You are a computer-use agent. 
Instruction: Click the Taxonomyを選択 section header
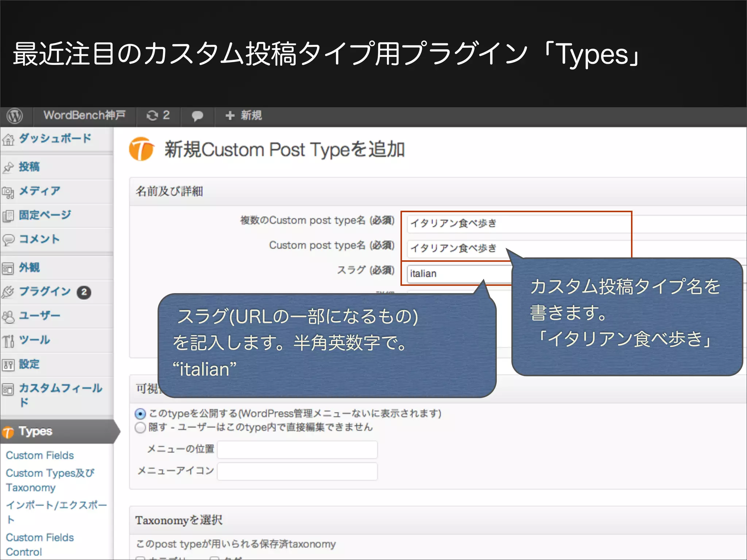[x=438, y=520]
